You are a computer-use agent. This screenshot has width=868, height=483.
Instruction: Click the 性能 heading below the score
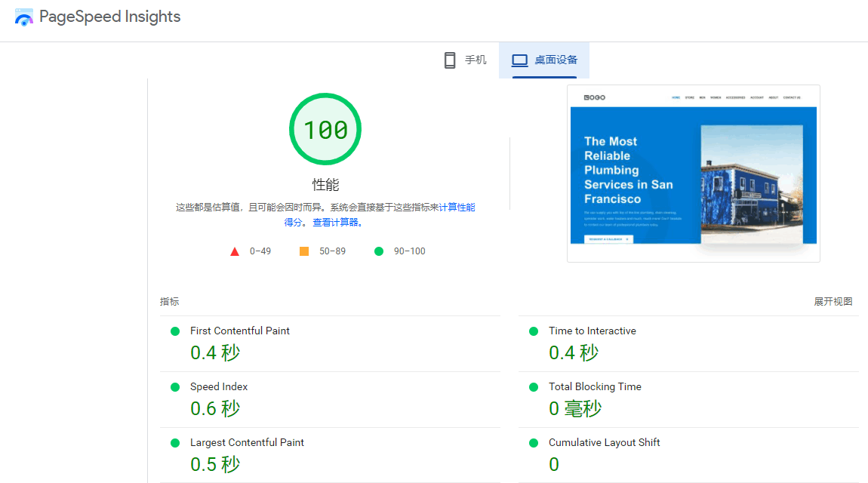tap(325, 183)
